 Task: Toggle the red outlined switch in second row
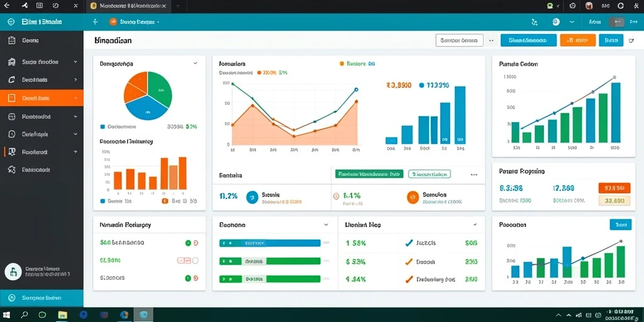184,260
